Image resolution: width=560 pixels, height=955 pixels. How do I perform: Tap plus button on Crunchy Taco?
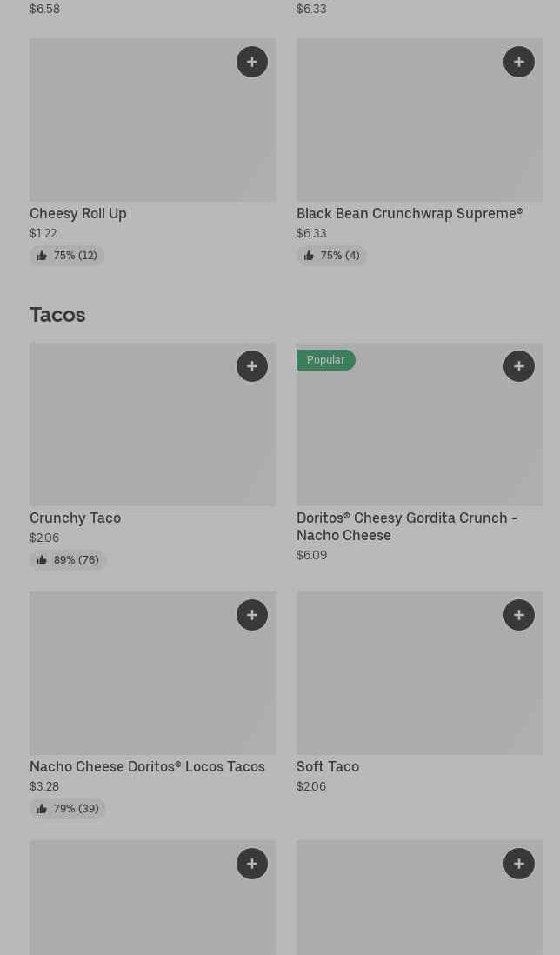point(252,366)
